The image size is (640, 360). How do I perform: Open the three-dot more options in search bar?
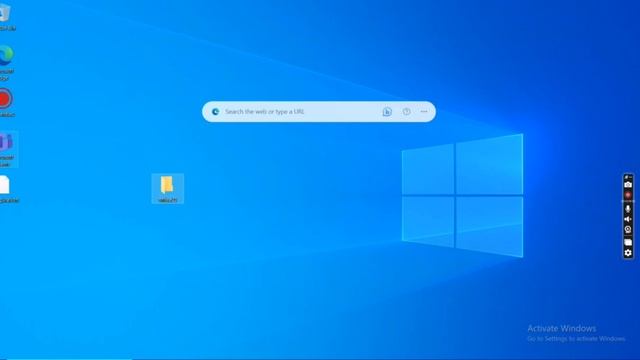pyautogui.click(x=424, y=111)
